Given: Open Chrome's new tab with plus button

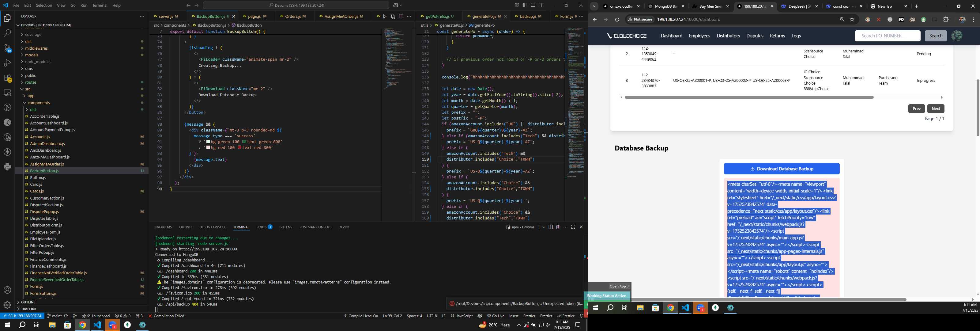Looking at the screenshot, I should tap(917, 6).
